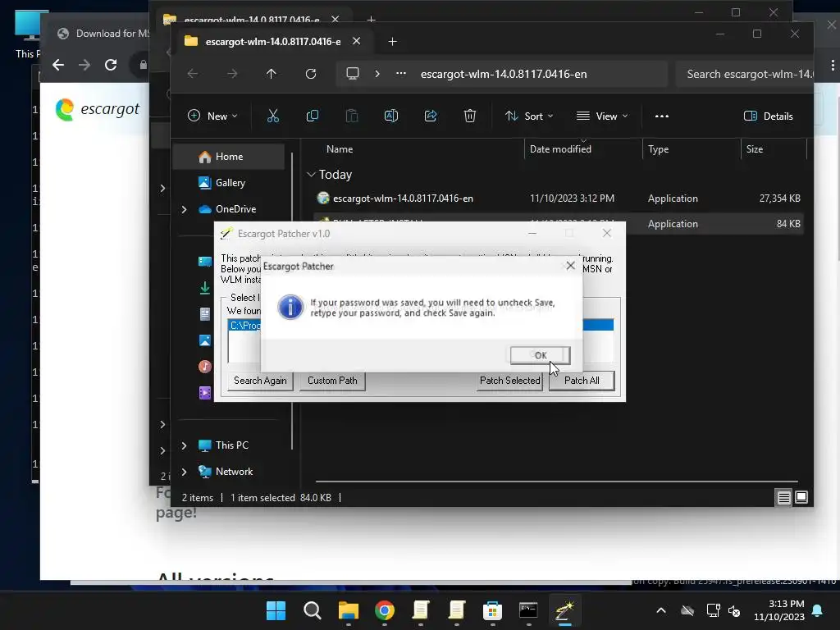Open taskbar Search
Screen dimensions: 840x630
click(x=313, y=610)
